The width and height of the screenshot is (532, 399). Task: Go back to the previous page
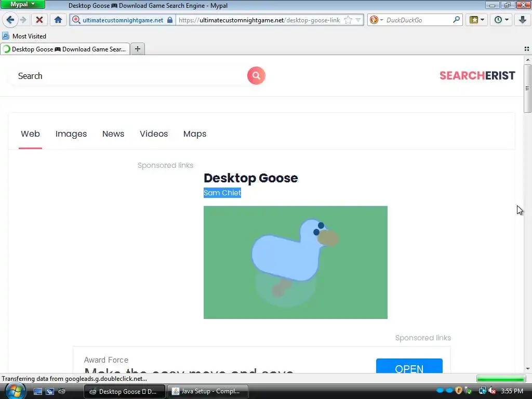click(x=10, y=20)
